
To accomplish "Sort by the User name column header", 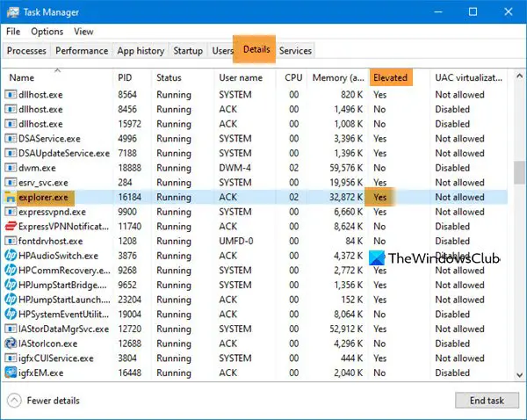I will click(245, 77).
